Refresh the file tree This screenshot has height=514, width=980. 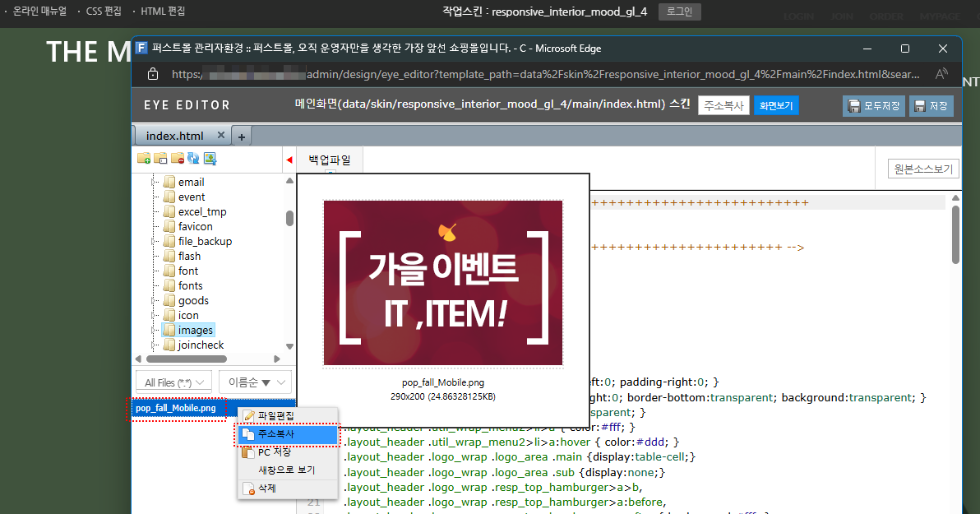(193, 158)
